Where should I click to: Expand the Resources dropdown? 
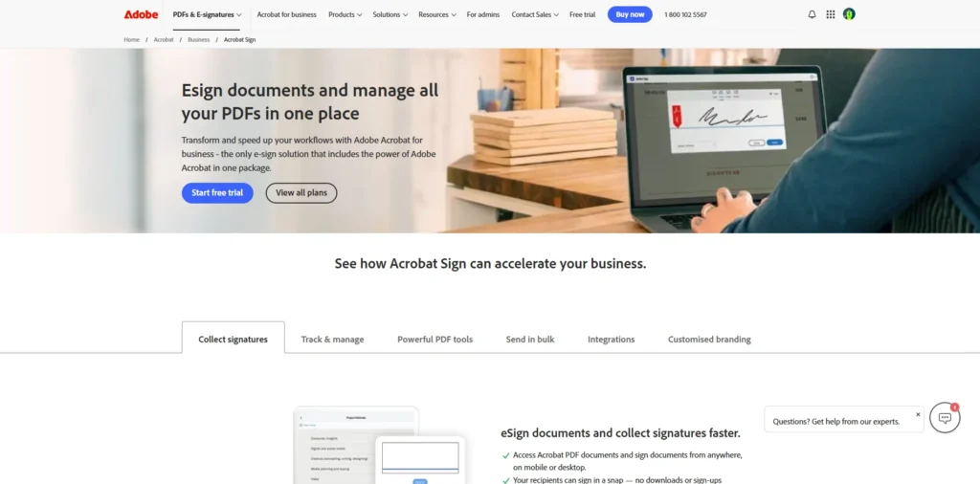(x=436, y=14)
